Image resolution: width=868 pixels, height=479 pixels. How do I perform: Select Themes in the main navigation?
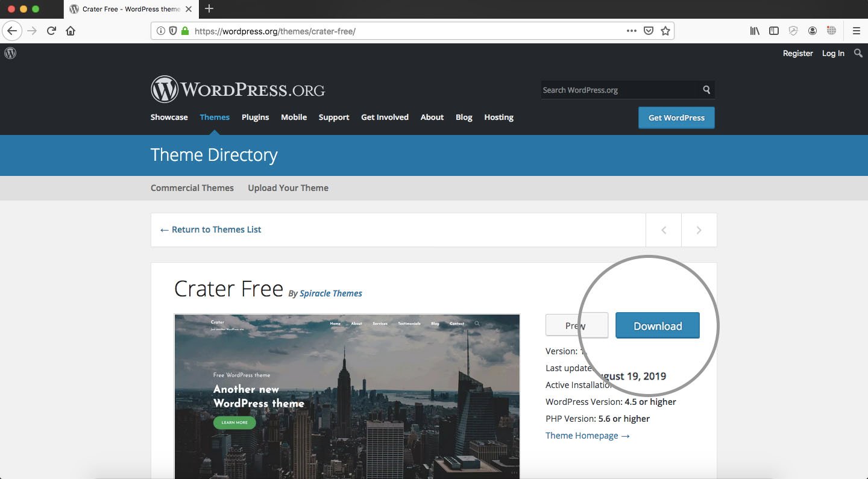(x=215, y=117)
